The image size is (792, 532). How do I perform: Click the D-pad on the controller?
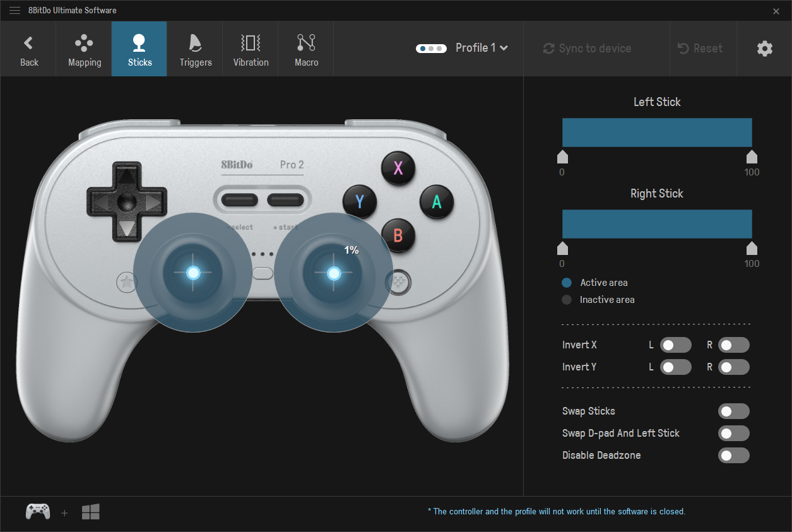tap(127, 202)
